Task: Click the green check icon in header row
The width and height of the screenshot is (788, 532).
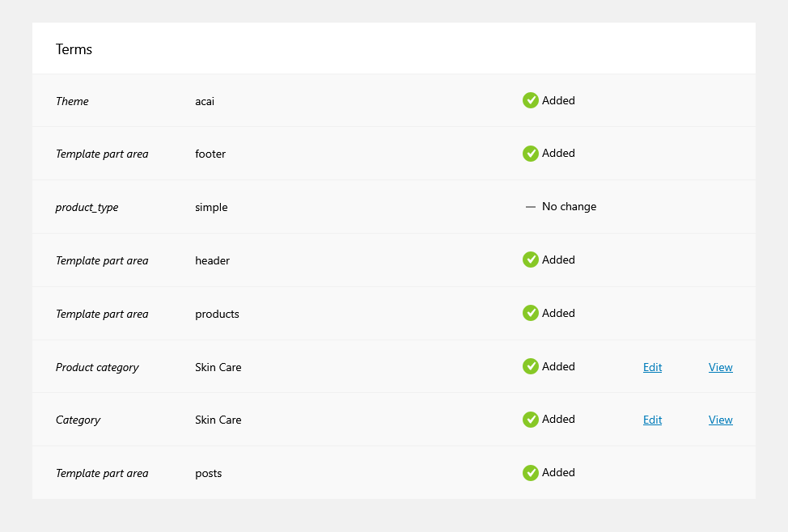Action: point(530,260)
